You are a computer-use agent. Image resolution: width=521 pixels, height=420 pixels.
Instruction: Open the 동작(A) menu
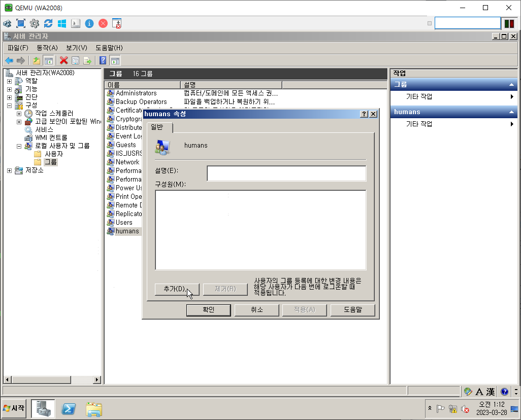click(x=47, y=48)
